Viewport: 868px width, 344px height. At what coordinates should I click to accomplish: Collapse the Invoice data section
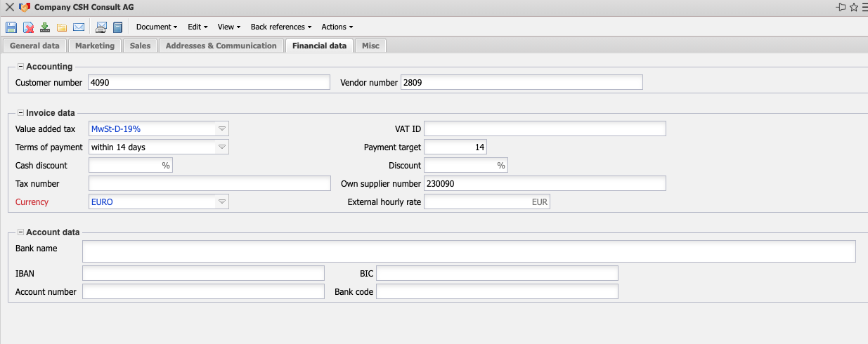pos(20,113)
